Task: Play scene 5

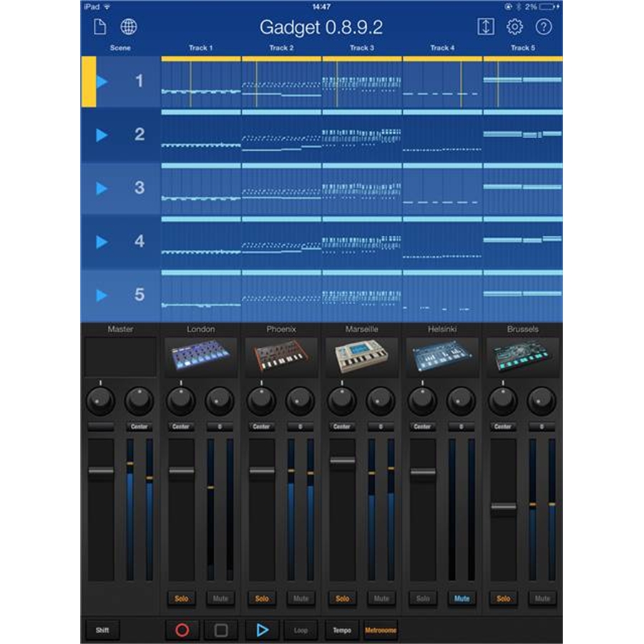Action: pos(102,295)
